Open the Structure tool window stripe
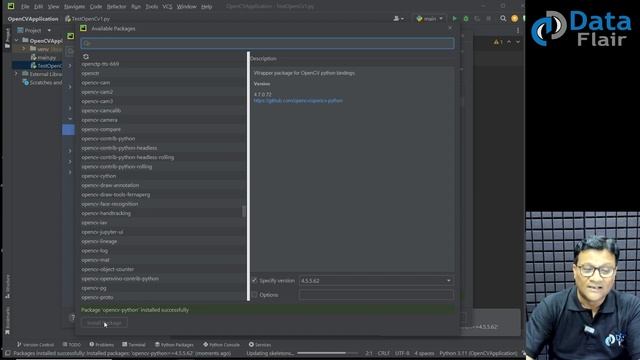 coord(7,287)
